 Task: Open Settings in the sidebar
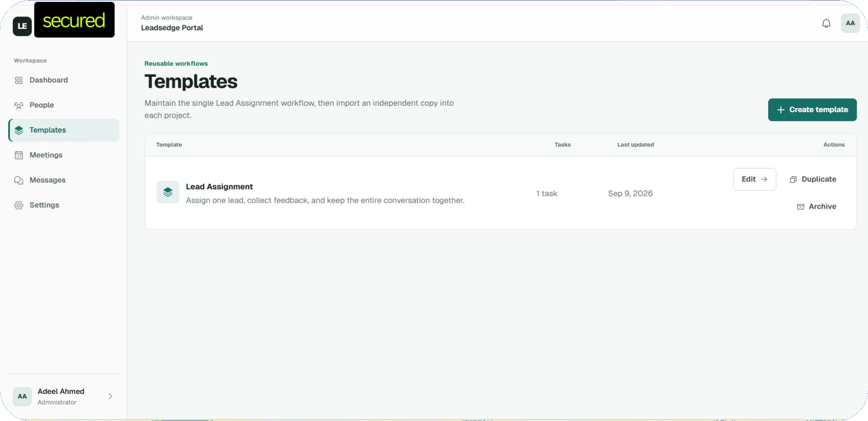64,205
